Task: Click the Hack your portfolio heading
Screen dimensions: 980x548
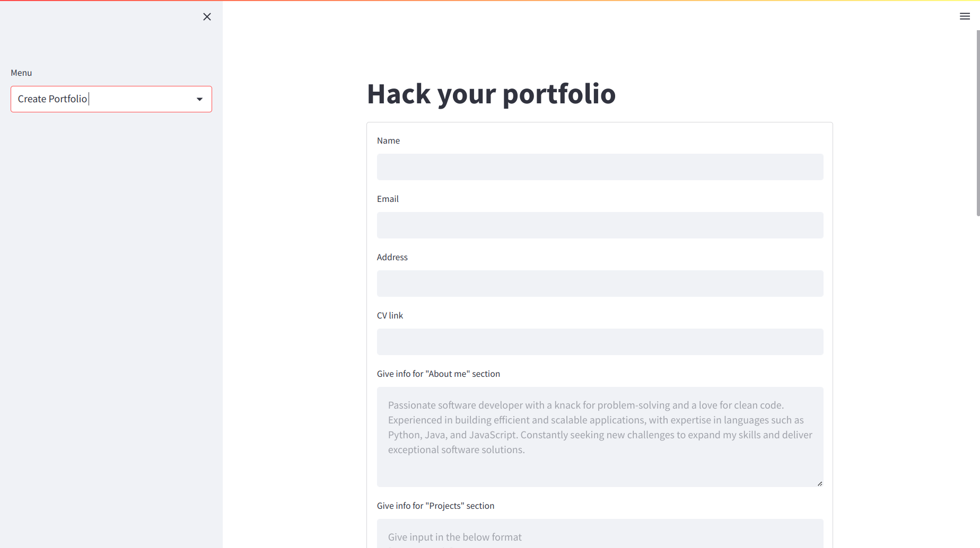Action: tap(491, 94)
